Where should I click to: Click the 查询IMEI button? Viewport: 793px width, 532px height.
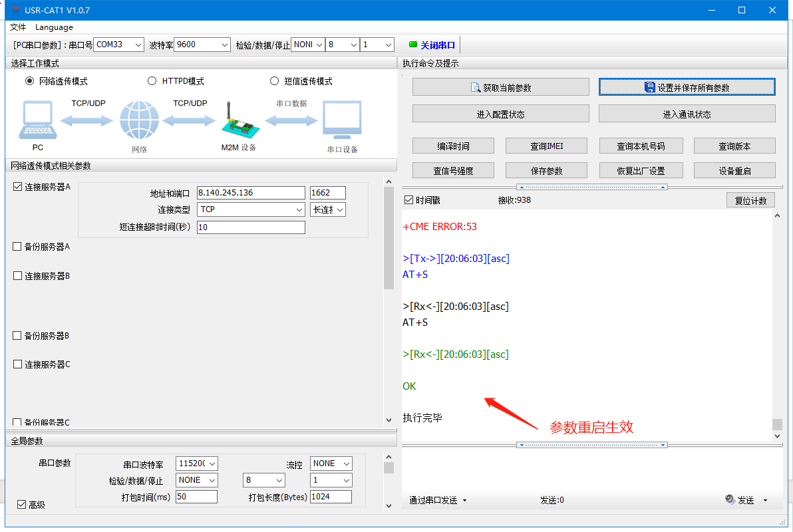pyautogui.click(x=546, y=146)
